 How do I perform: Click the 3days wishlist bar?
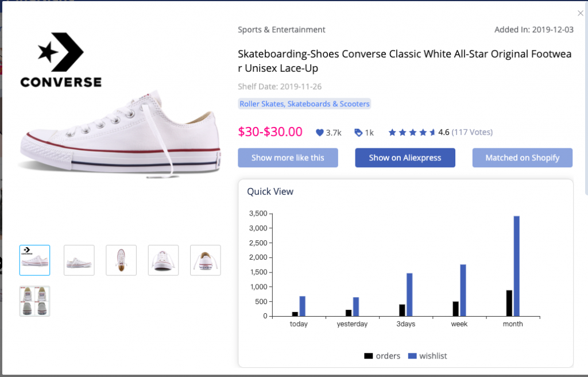[409, 295]
